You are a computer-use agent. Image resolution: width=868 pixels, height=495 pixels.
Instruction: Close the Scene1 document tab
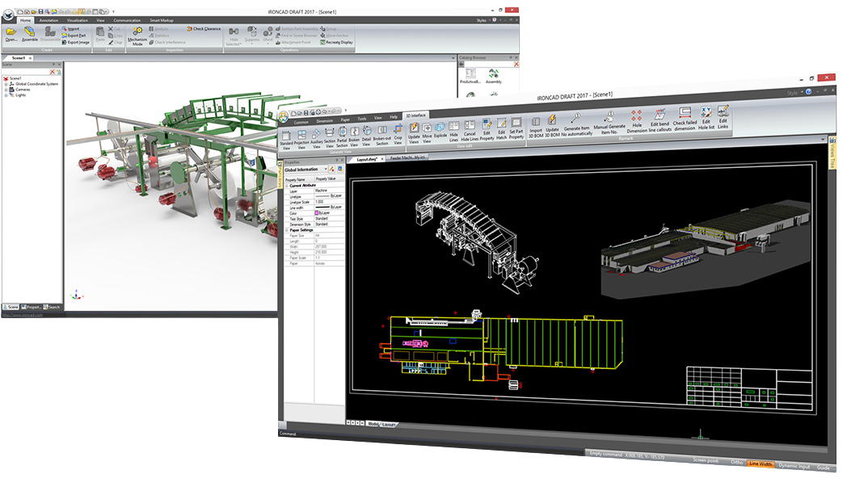coord(31,58)
